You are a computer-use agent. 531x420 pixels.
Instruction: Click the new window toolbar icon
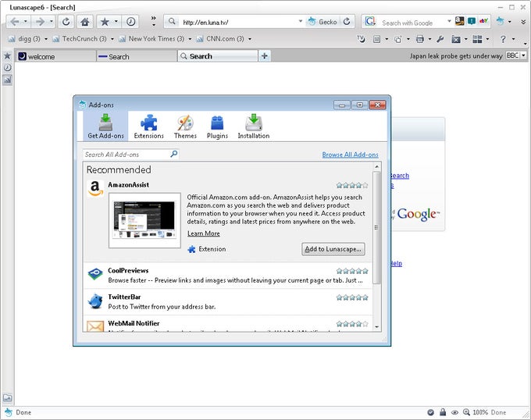click(x=398, y=39)
